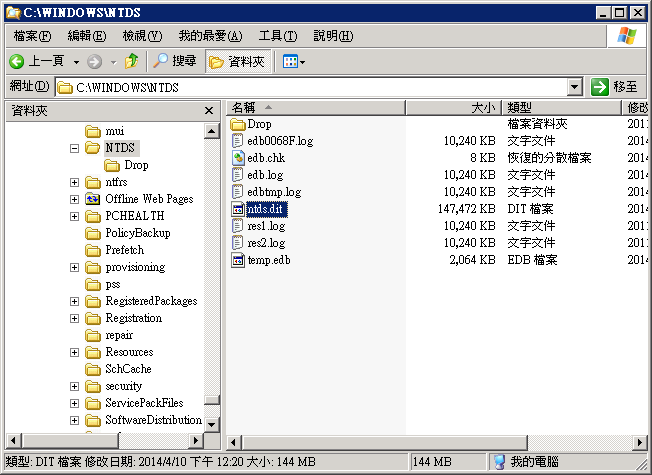Expand the SoftwareDistribution tree node
652x475 pixels.
[x=74, y=421]
